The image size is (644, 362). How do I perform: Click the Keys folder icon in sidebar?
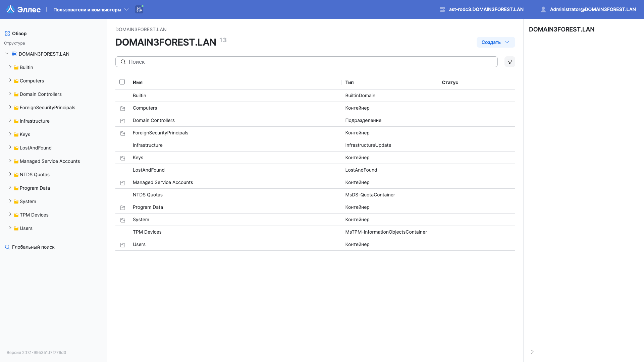click(x=16, y=134)
